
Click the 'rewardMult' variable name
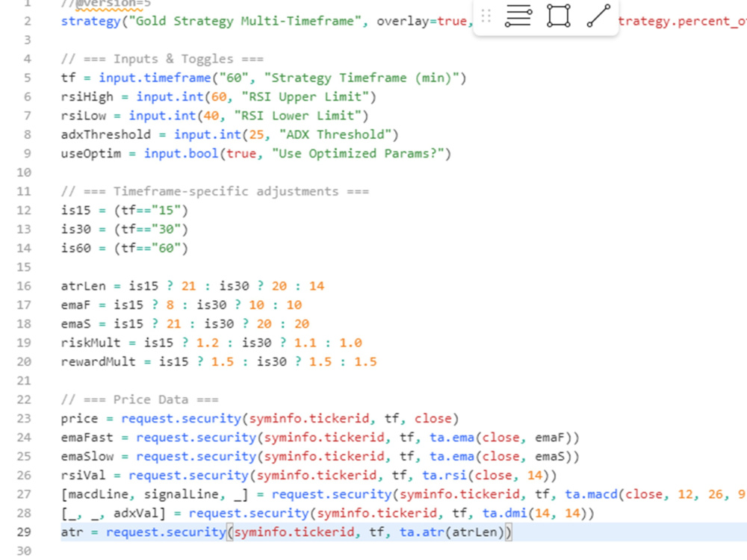coord(98,362)
